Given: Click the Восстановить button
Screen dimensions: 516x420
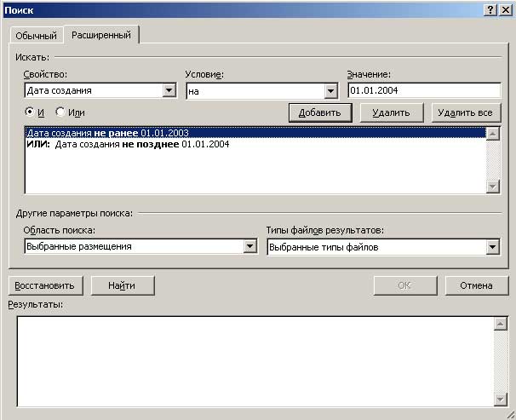Looking at the screenshot, I should coord(45,285).
